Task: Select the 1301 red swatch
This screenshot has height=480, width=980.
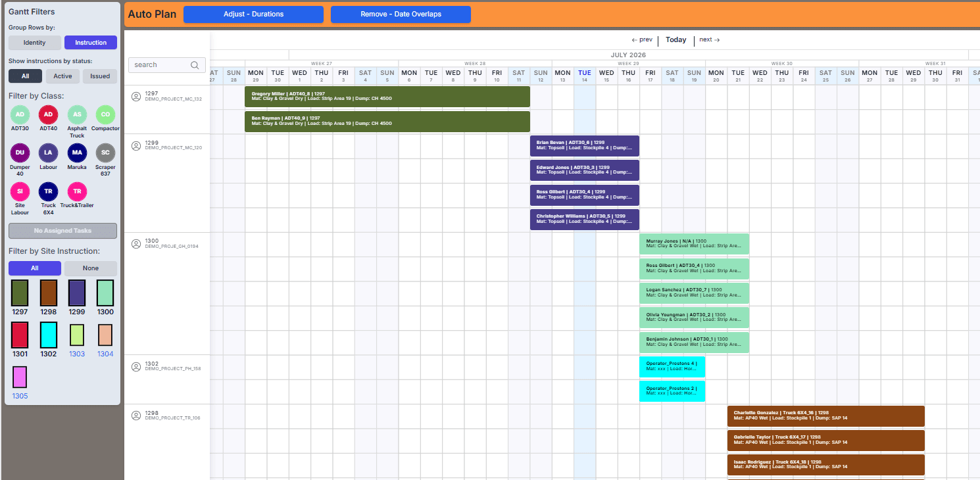Action: [x=20, y=335]
